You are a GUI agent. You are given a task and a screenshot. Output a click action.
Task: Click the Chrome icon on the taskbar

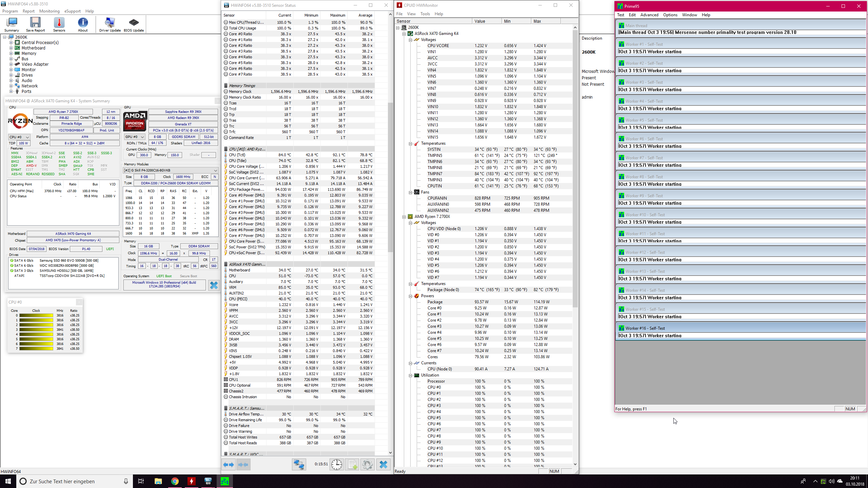[175, 481]
